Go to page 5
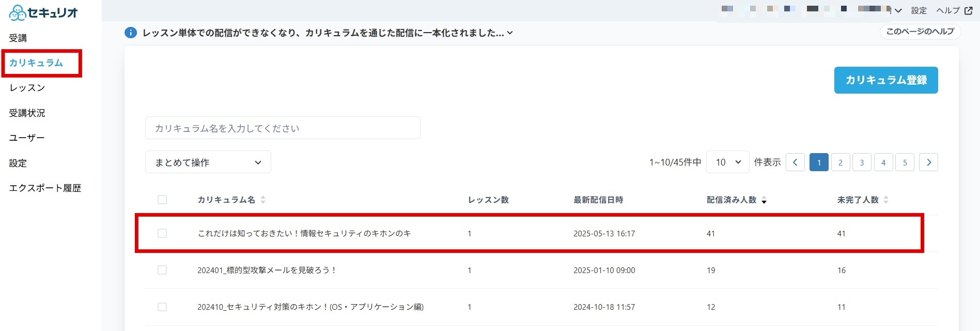This screenshot has height=331, width=980. 905,162
